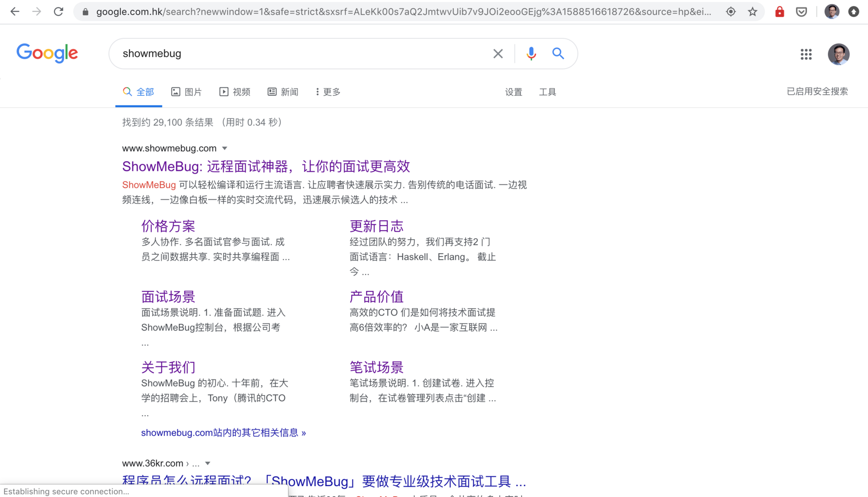The width and height of the screenshot is (868, 497).
Task: Open 36kr 程序员怎么远程面试 result
Action: (324, 481)
